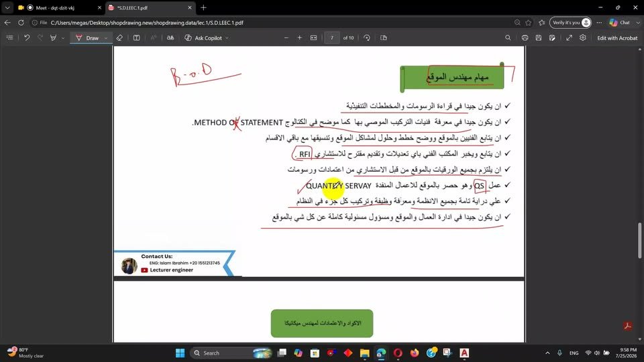Print the PDF document
This screenshot has height=362, width=644.
tap(525, 38)
